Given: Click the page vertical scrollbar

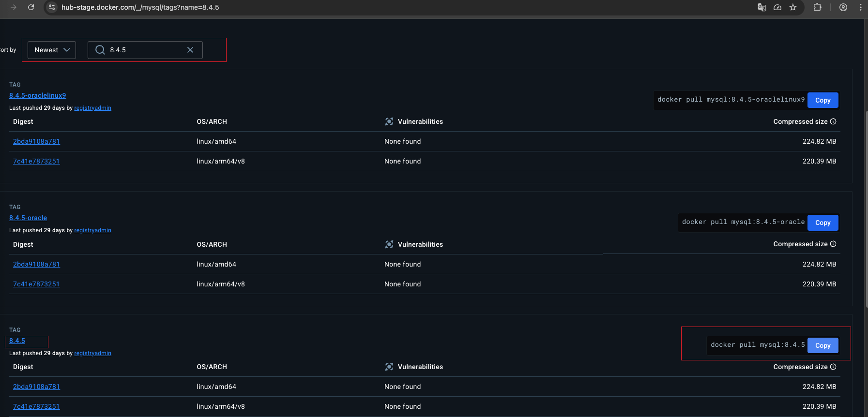Looking at the screenshot, I should [866, 209].
